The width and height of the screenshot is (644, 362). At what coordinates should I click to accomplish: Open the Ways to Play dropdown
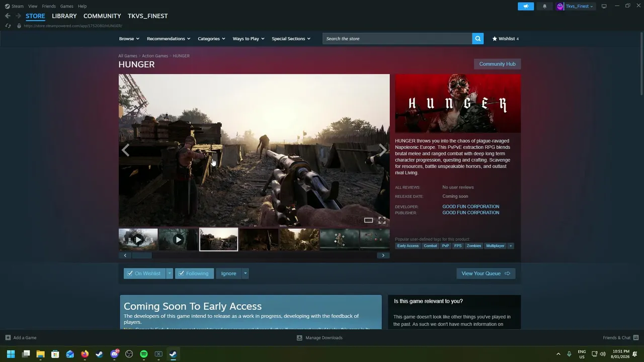click(x=249, y=39)
